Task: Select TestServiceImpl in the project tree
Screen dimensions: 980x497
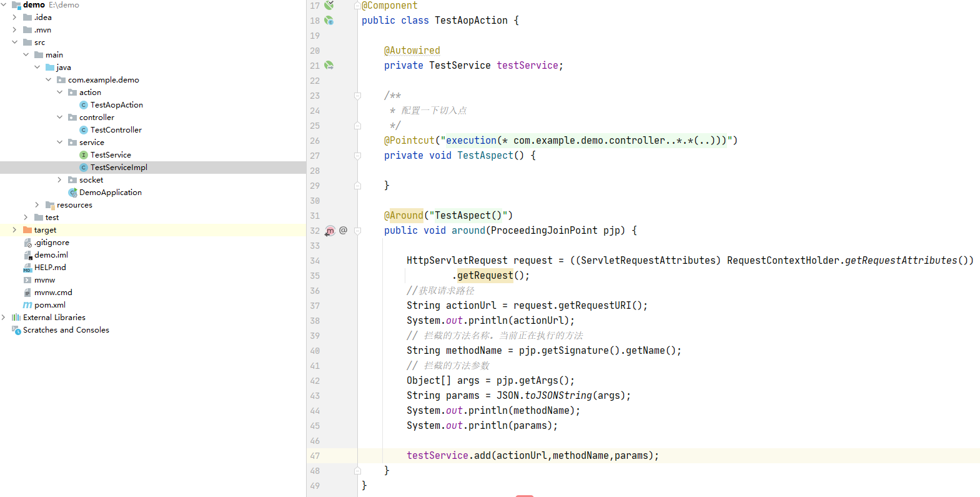Action: 119,168
